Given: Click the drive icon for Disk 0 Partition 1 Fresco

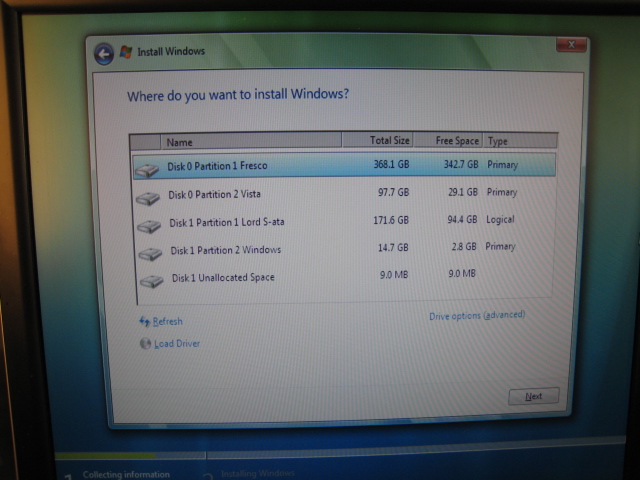Looking at the screenshot, I should click(x=147, y=170).
